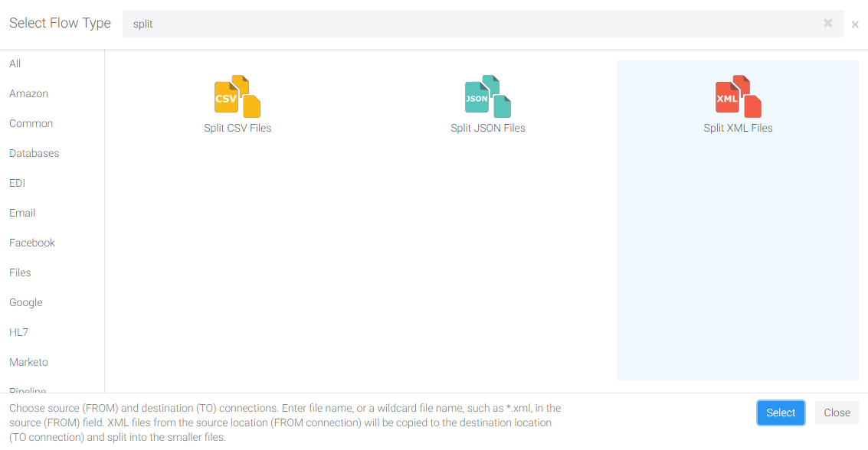This screenshot has height=450, width=868.
Task: Filter by Marketo category
Action: (28, 362)
